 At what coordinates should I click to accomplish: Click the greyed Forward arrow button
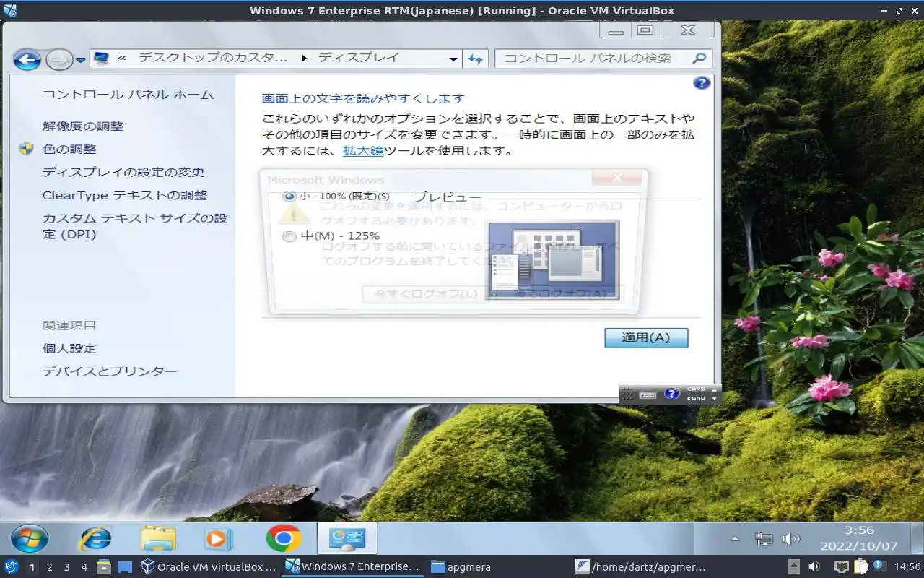(x=59, y=59)
